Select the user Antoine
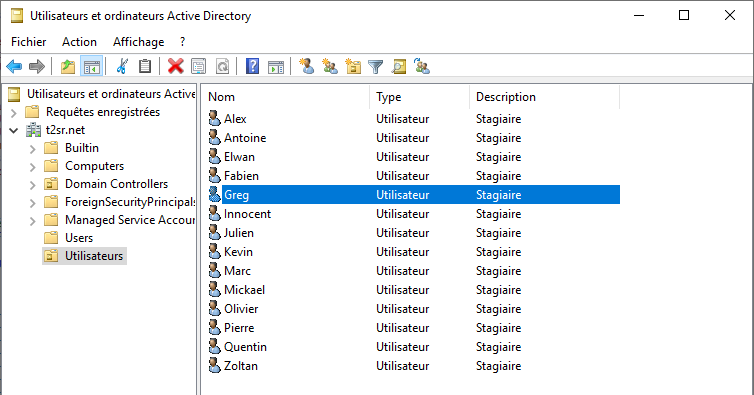The height and width of the screenshot is (395, 754). 245,138
